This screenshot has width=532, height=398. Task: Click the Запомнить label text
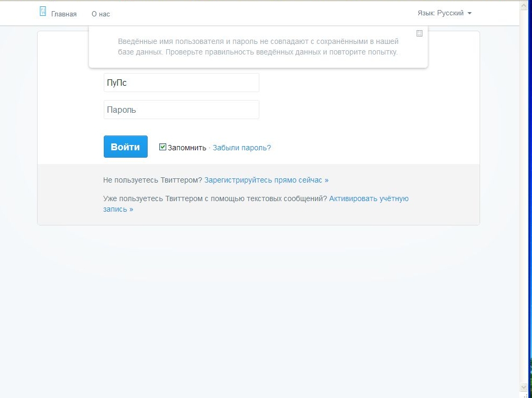[x=187, y=148]
